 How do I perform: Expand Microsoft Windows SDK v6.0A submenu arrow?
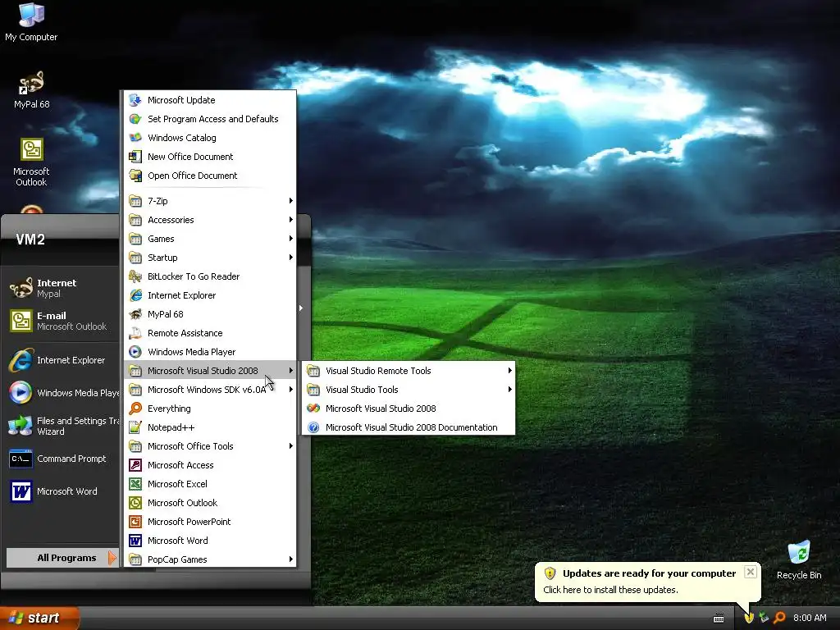291,390
